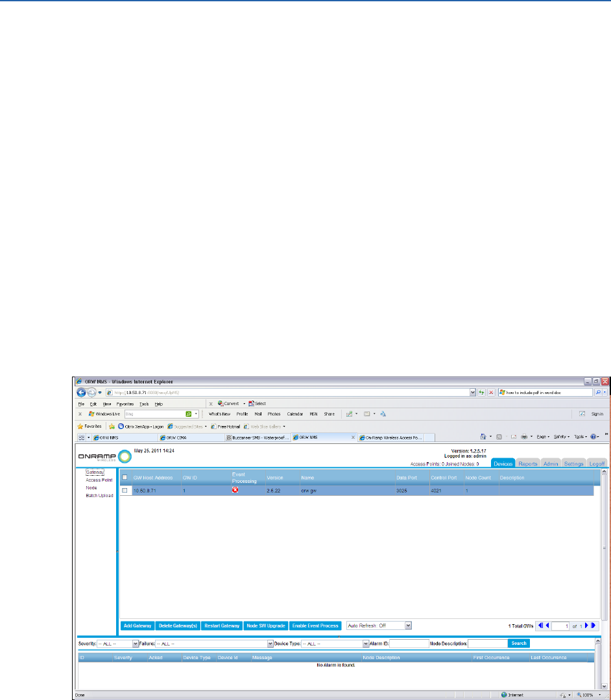Click the Restart Gateway button
Viewport: 611px width, 700px height.
click(222, 625)
